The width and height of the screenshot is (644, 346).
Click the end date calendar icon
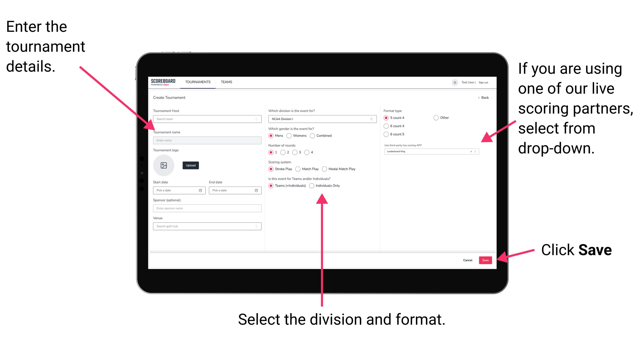[256, 191]
